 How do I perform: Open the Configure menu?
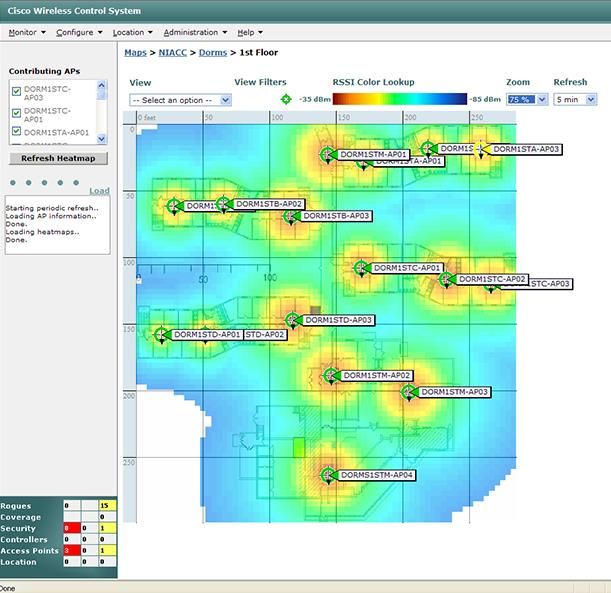(79, 32)
